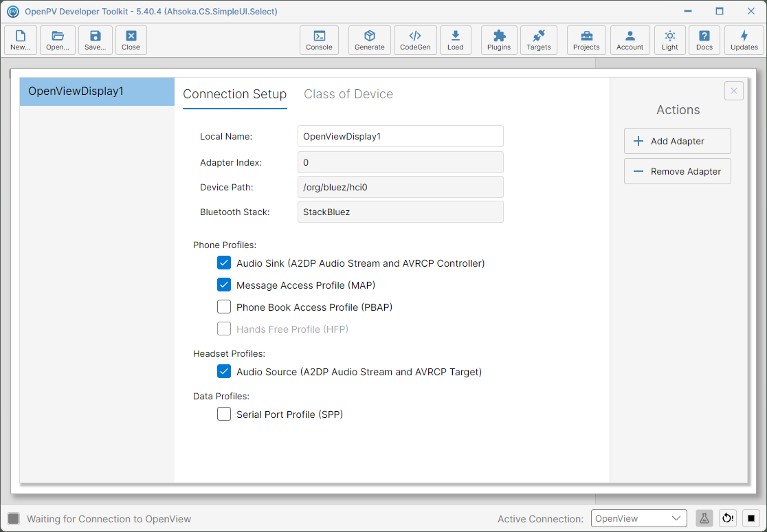This screenshot has width=767, height=532.
Task: Minimize the OpenPV window
Action: [688, 11]
